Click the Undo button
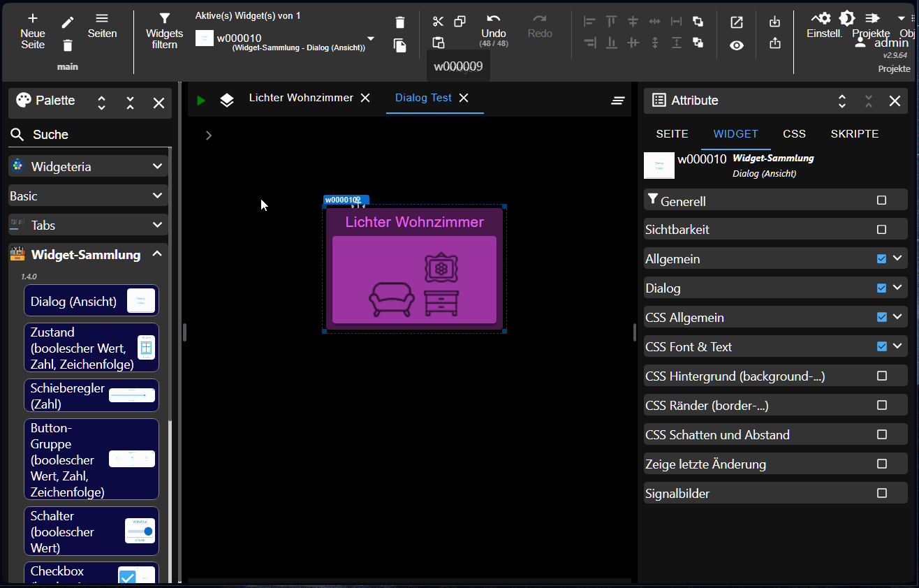 point(494,29)
